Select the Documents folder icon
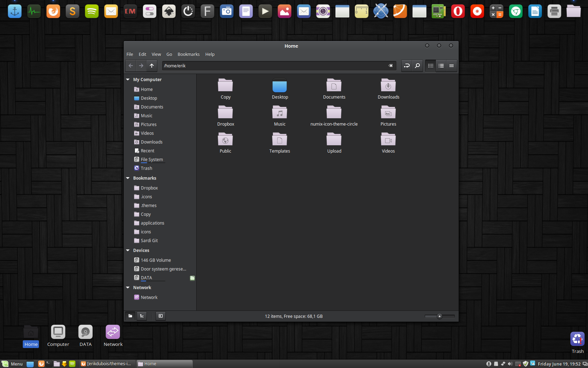This screenshot has width=588, height=368. pos(334,85)
